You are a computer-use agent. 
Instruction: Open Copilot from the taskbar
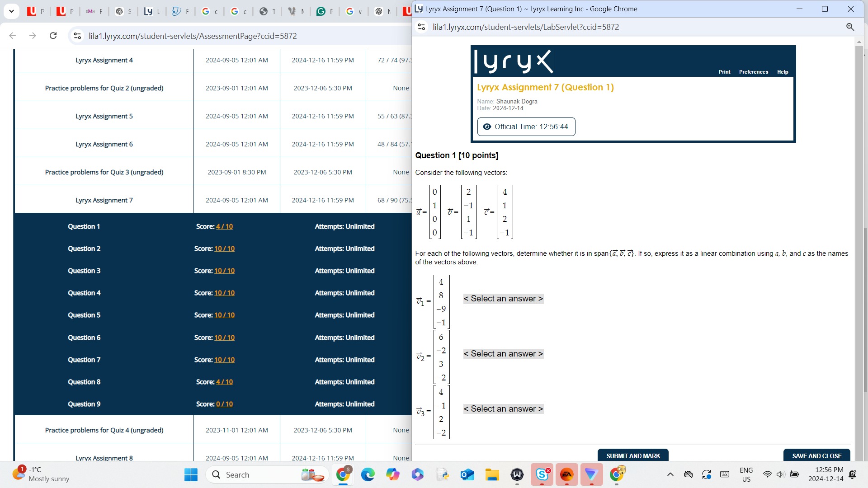393,474
